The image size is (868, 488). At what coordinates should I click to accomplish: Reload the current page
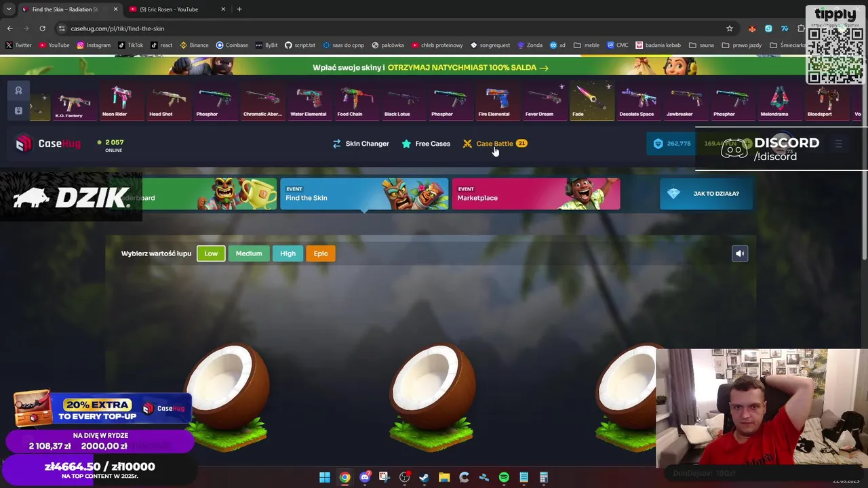42,28
